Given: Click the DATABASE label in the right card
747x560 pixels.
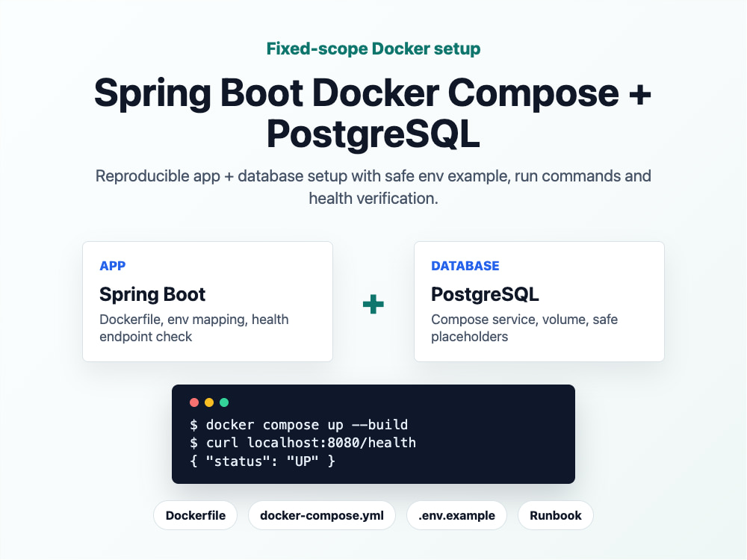Looking at the screenshot, I should coord(465,266).
